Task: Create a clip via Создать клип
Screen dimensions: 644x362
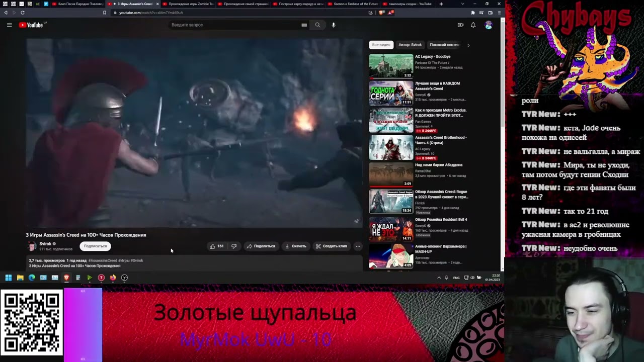Action: point(331,246)
